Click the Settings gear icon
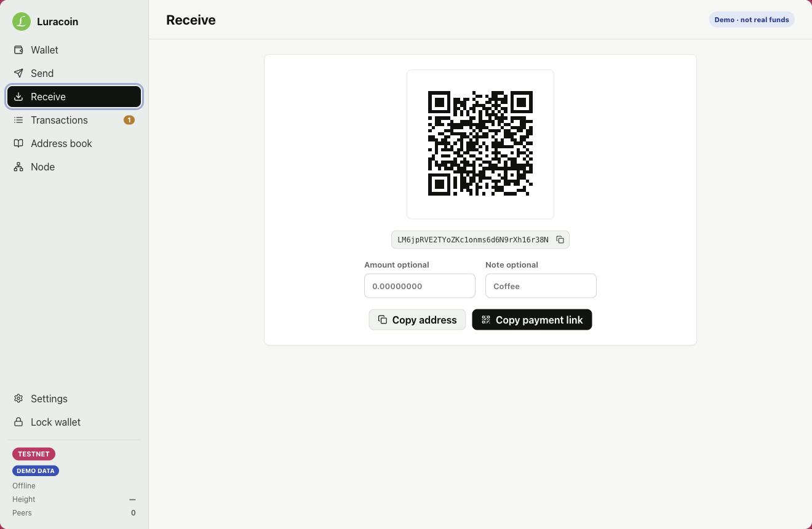Viewport: 812px width, 529px height. pyautogui.click(x=18, y=399)
